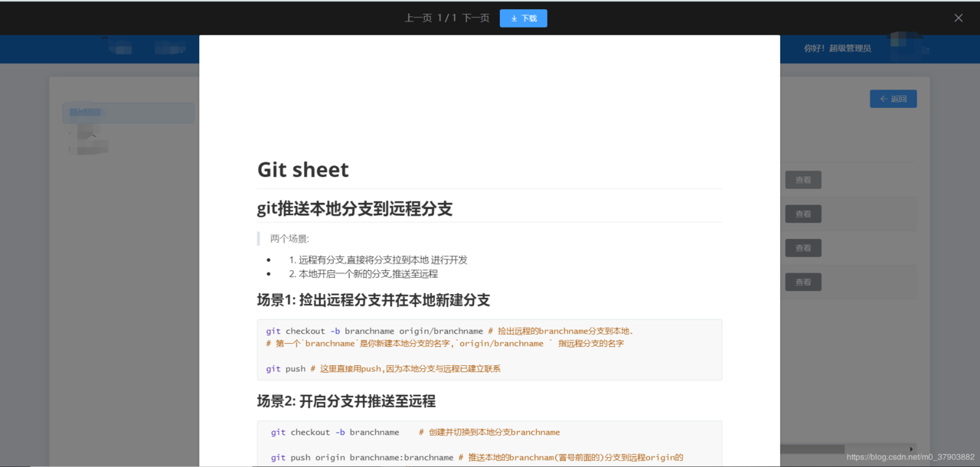The image size is (980, 467).
Task: Click the horizontal scrollbar thumb at bottom right
Action: pos(812,449)
